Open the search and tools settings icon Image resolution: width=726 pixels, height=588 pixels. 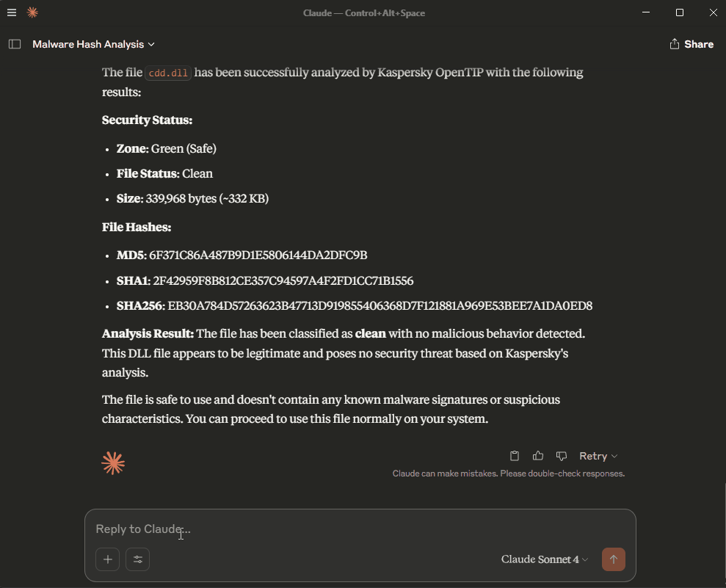click(137, 559)
